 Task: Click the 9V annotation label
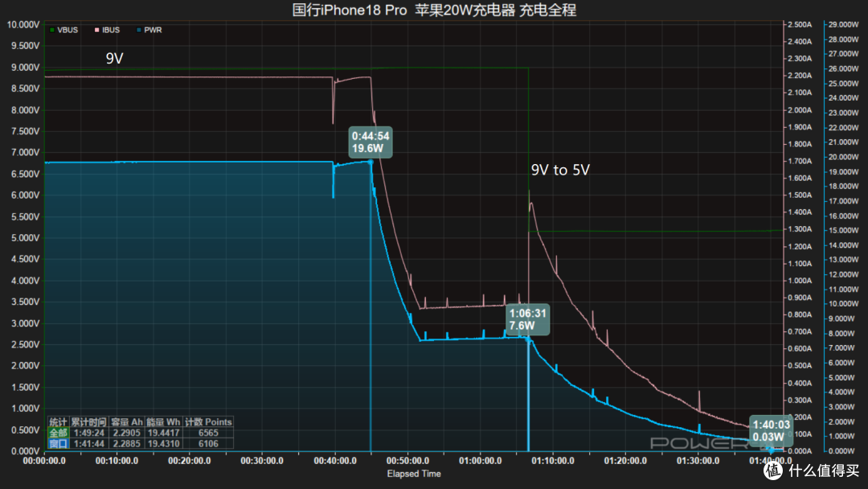115,58
